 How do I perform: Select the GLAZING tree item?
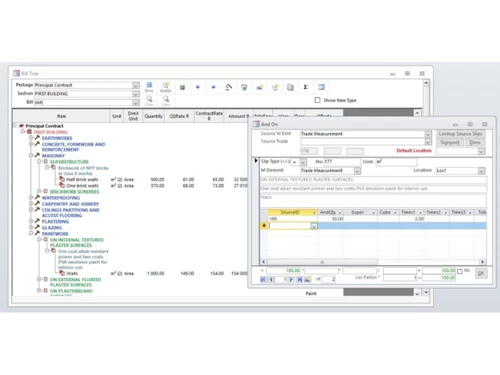point(52,227)
